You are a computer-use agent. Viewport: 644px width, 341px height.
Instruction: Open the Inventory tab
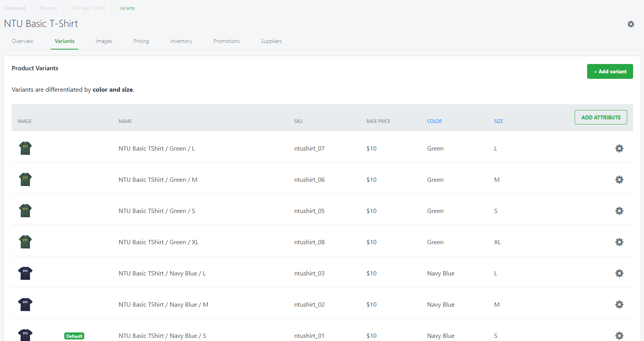pyautogui.click(x=181, y=41)
